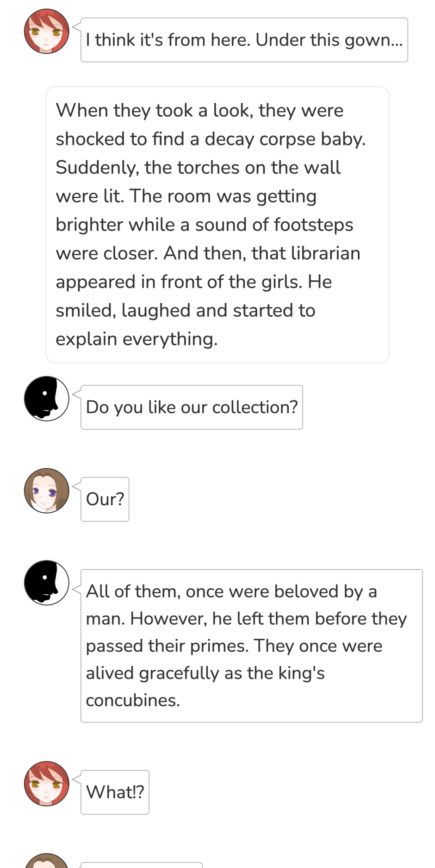Tap the partially visible avatar at the bottom

(x=46, y=862)
